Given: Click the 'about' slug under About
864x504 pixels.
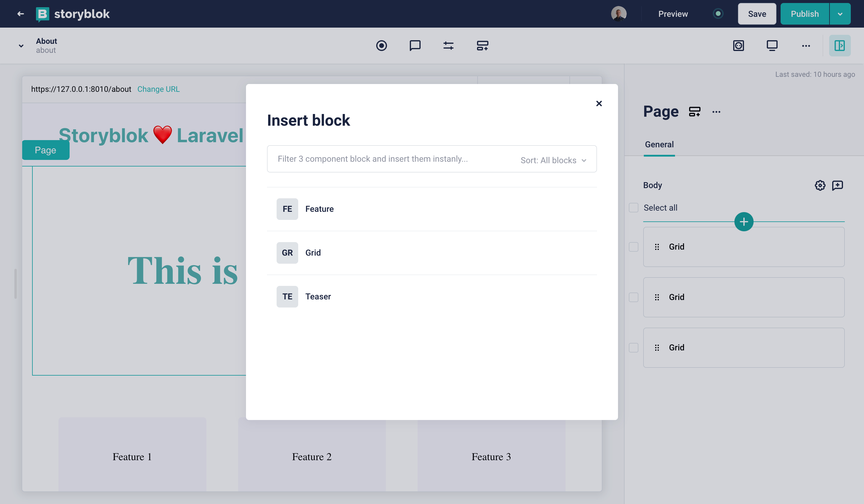Looking at the screenshot, I should pyautogui.click(x=46, y=50).
